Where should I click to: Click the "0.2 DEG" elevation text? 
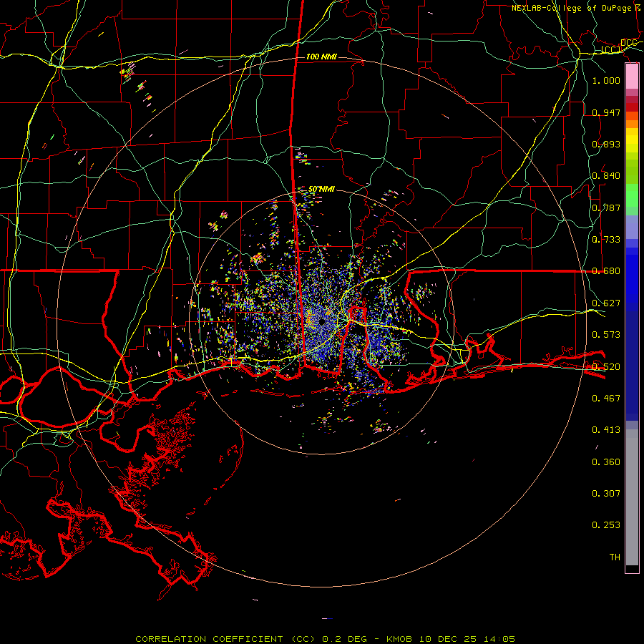tap(344, 639)
